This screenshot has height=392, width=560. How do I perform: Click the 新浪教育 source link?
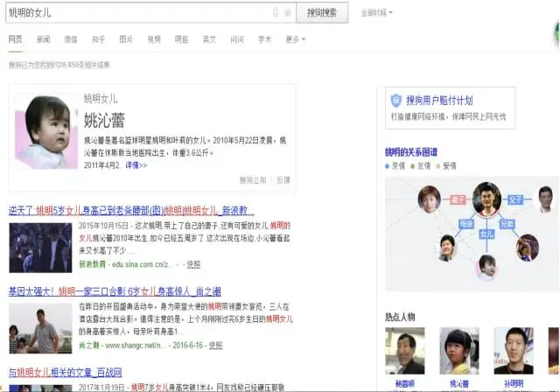point(92,264)
